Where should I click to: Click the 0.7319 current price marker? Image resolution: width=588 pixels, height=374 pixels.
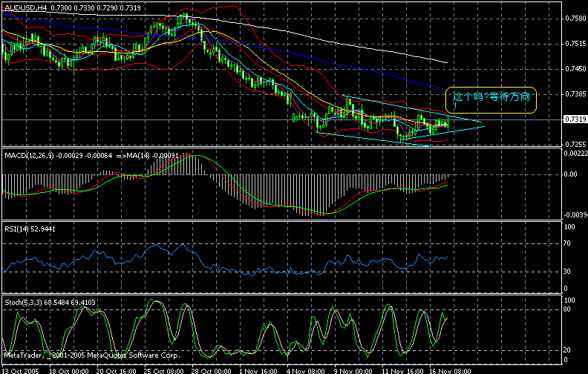click(575, 119)
